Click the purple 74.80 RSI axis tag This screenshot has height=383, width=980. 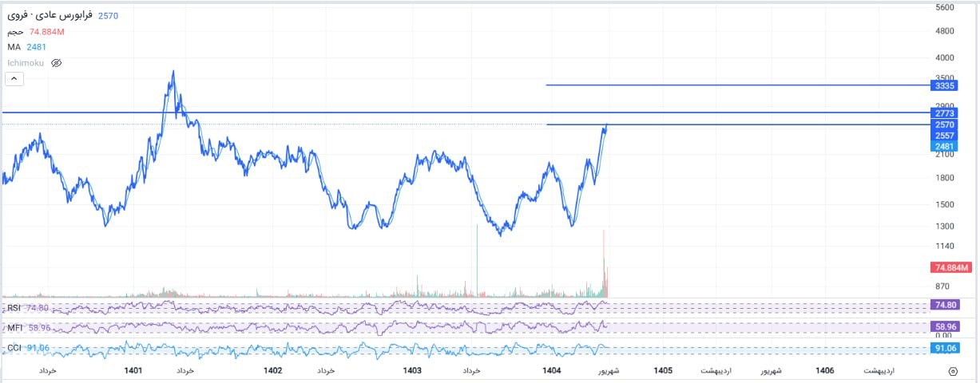pyautogui.click(x=945, y=304)
